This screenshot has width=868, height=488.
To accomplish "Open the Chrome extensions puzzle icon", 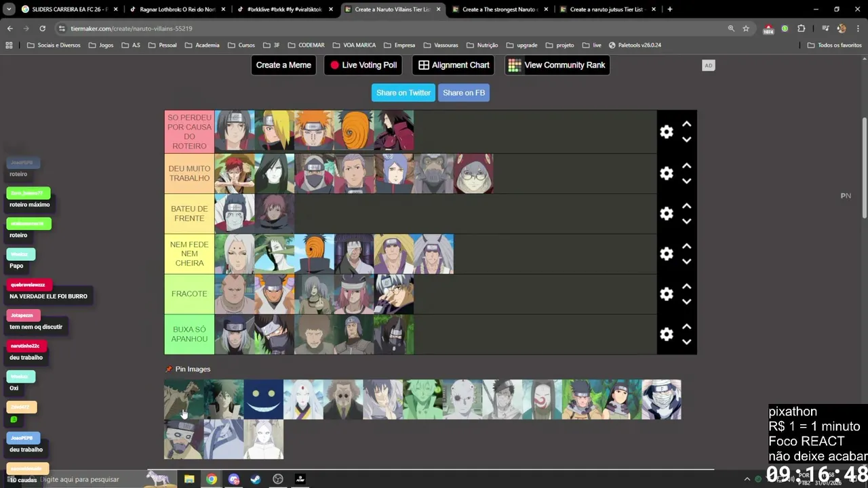I will click(x=802, y=28).
